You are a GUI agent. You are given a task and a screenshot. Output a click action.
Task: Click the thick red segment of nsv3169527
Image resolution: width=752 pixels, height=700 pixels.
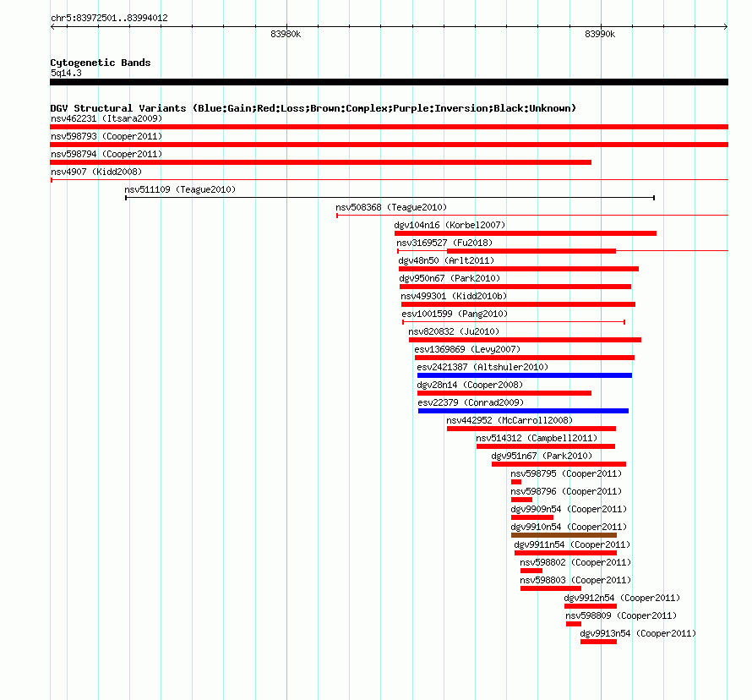click(x=531, y=251)
